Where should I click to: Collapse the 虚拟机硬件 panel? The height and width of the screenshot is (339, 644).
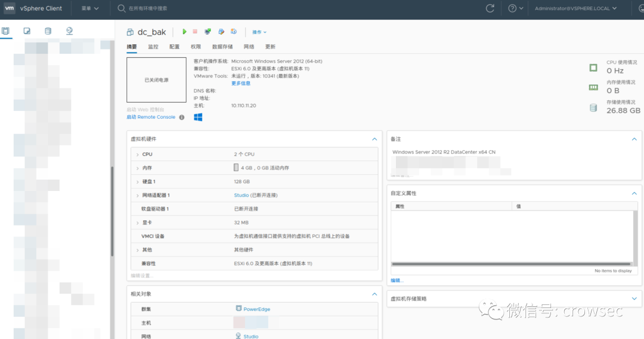pyautogui.click(x=374, y=139)
